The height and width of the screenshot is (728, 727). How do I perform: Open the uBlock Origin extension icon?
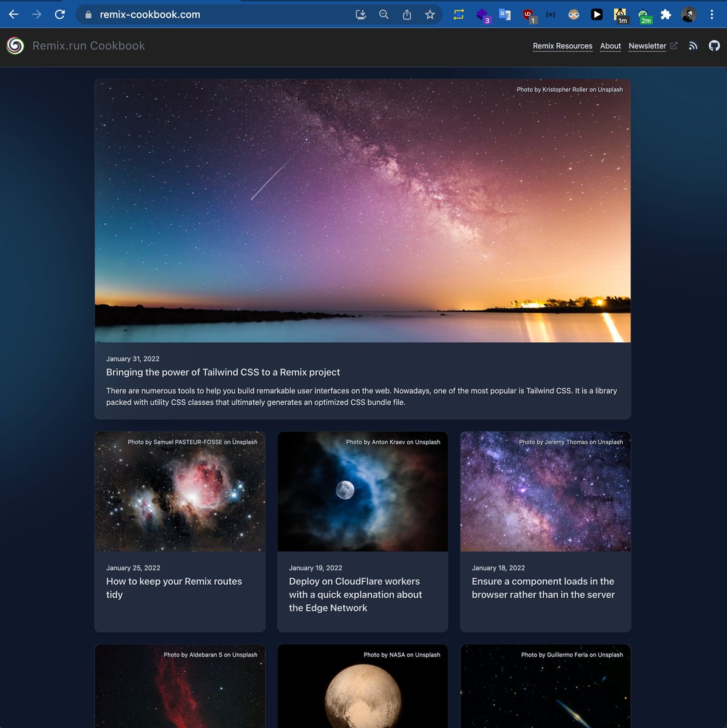tap(529, 15)
